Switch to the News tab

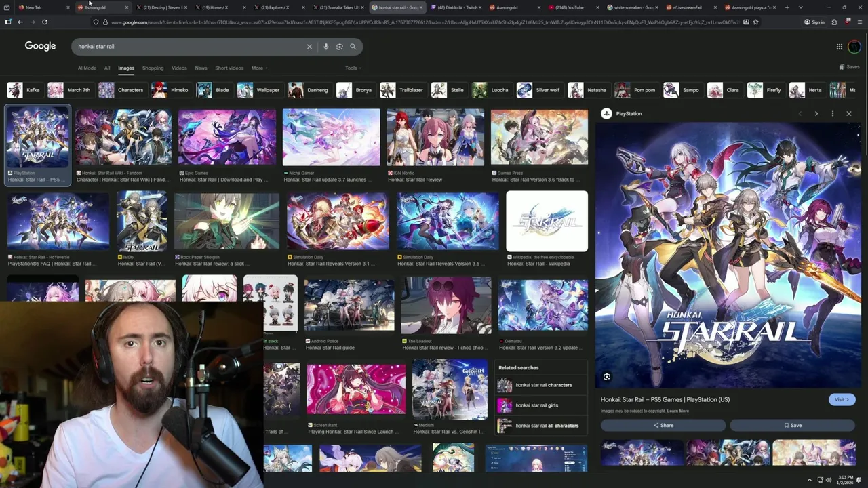201,68
